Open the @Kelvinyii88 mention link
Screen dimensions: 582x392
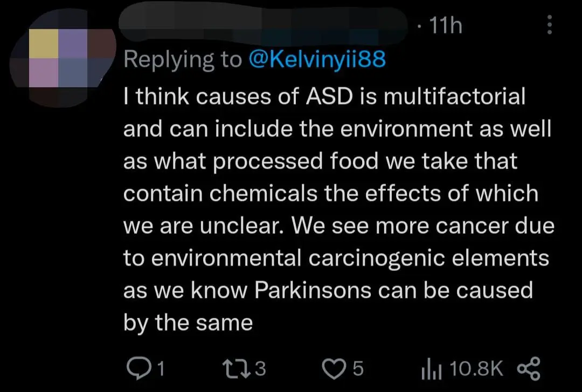[x=317, y=59]
